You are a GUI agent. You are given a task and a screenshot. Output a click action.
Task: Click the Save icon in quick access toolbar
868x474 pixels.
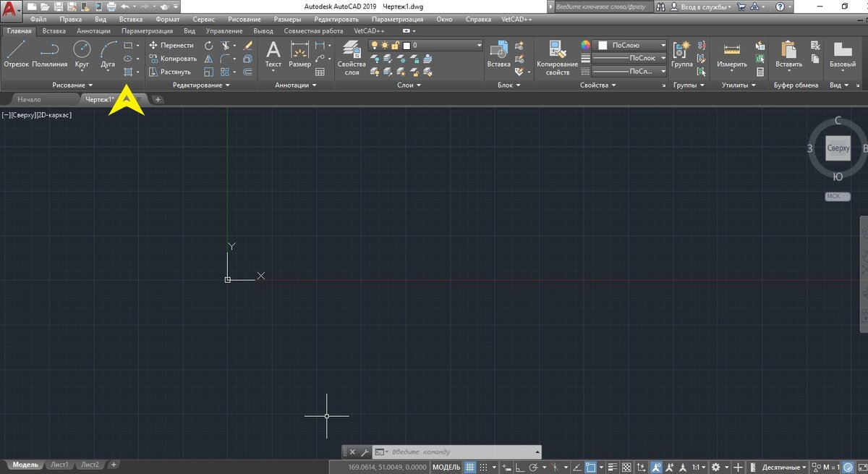58,7
